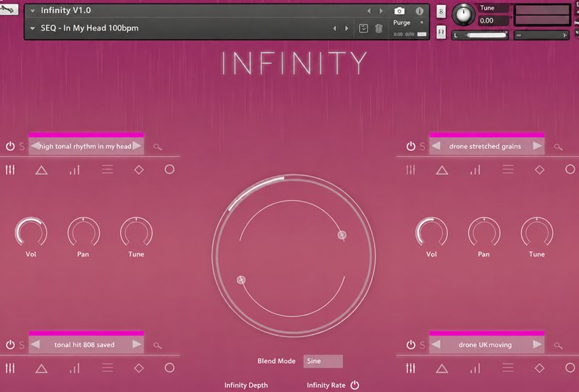Go to previous instrument next to Infinity V1.0
579x392 pixels.
(x=368, y=11)
